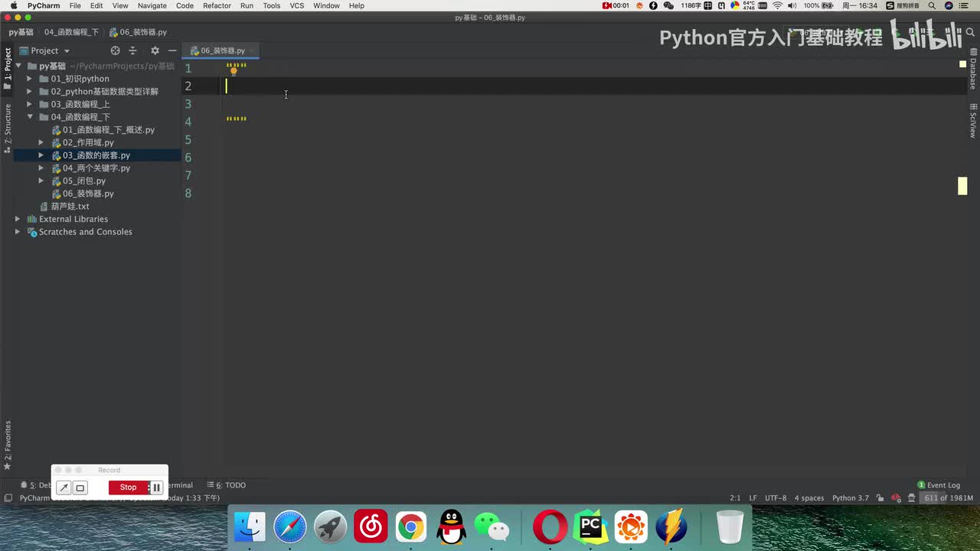The image size is (980, 551).
Task: Click the yellow warning stripe in editor scrollbar
Action: pyautogui.click(x=962, y=186)
